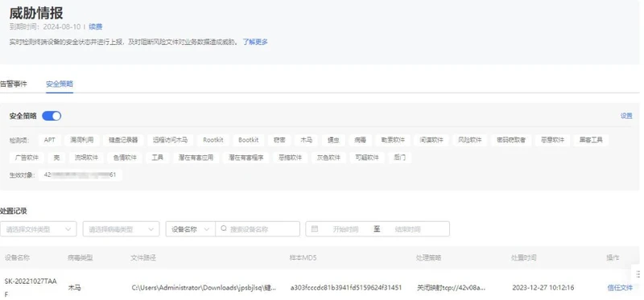Click the Bootkit detection tag
This screenshot has height=300, width=644.
[x=249, y=140]
